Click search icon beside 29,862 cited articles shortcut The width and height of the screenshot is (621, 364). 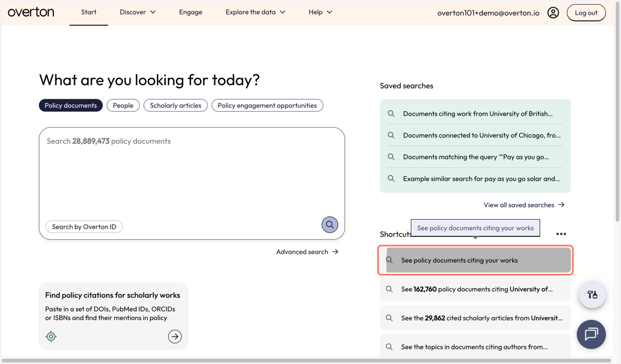click(x=389, y=318)
